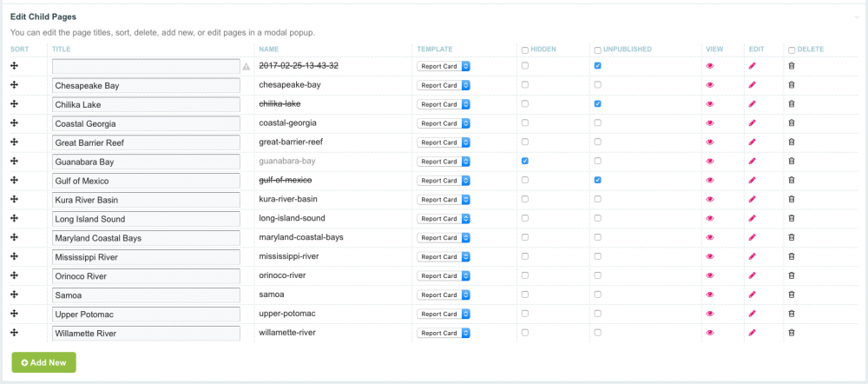Open template dropdown for Maryland Coastal Bays
Viewport: 868px width, 384px height.
443,238
